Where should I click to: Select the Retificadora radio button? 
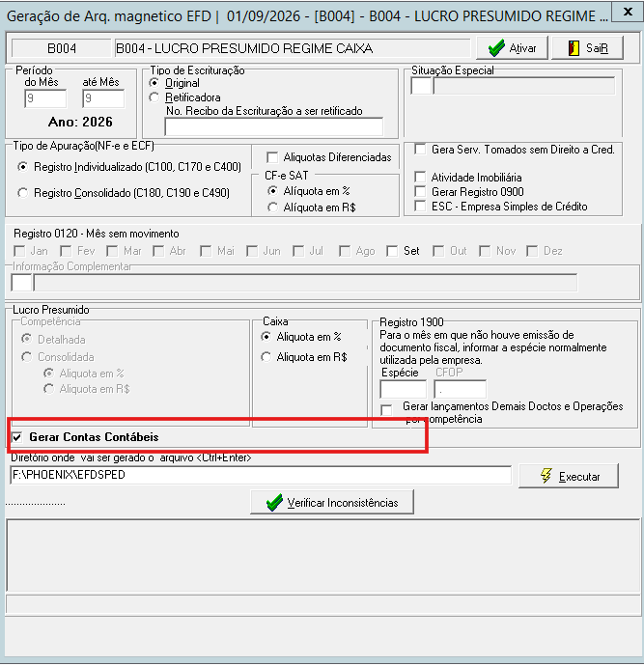tap(154, 97)
